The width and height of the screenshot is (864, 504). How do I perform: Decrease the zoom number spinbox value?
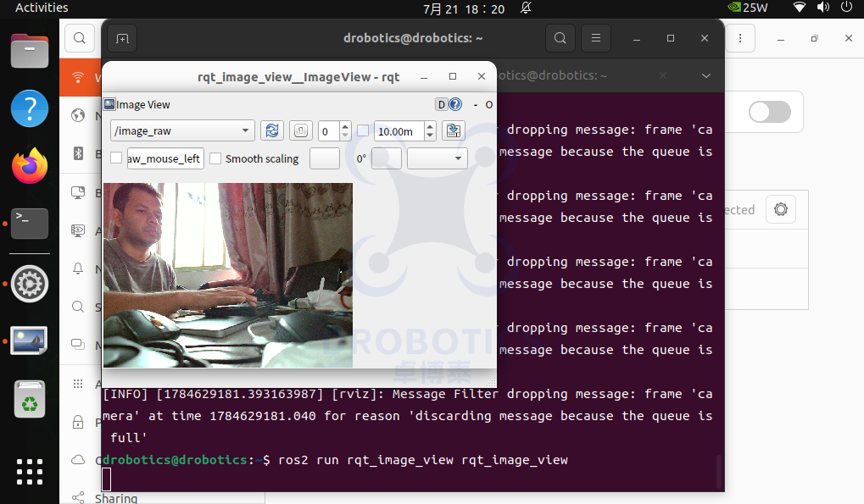[x=345, y=136]
